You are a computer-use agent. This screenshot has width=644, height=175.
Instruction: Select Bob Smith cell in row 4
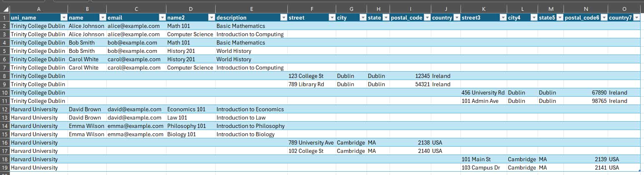87,42
